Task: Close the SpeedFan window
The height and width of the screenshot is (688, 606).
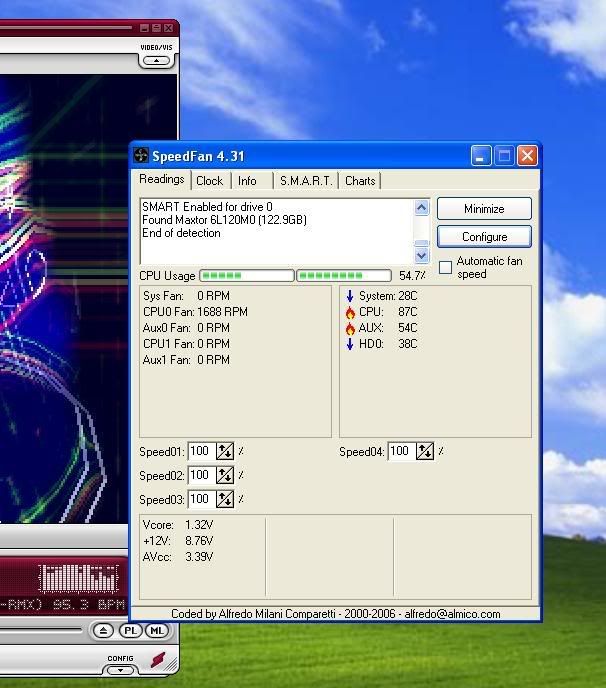Action: 527,156
